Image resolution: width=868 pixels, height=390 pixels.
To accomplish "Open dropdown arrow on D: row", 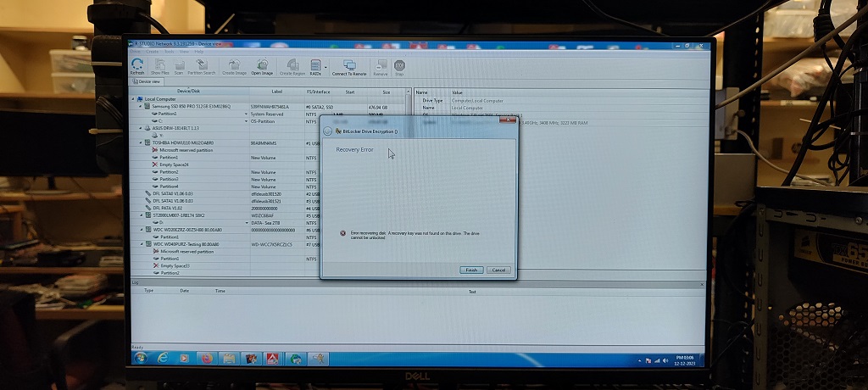I will click(x=247, y=222).
